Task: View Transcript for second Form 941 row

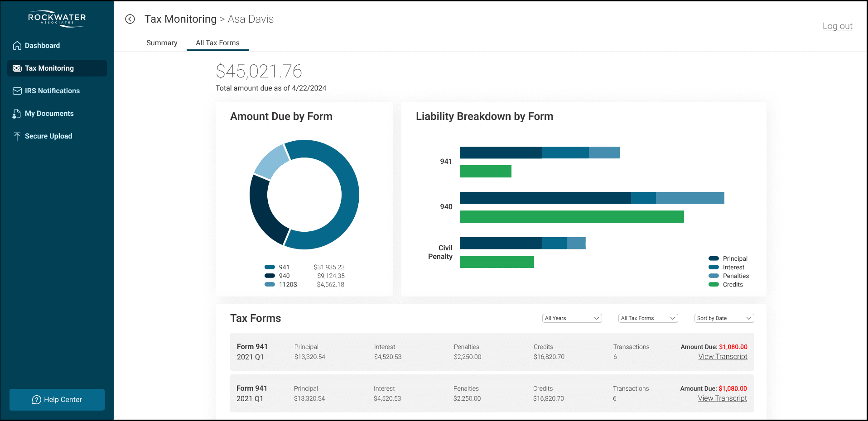Action: coord(722,398)
